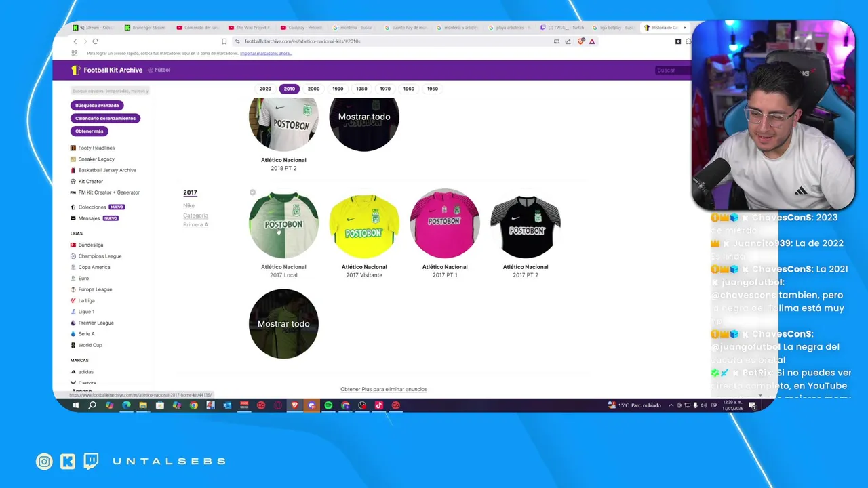This screenshot has height=488, width=868.
Task: Click the Brave shields icon
Action: 581,41
